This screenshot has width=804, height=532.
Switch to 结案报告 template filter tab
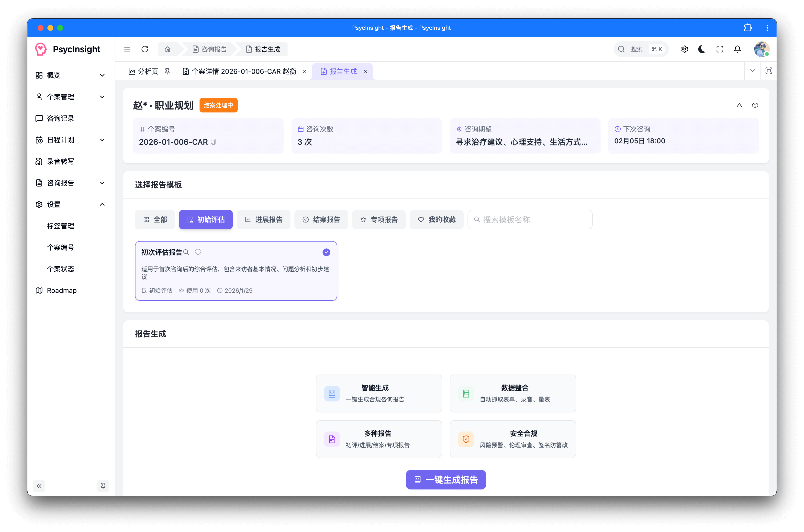(x=321, y=220)
